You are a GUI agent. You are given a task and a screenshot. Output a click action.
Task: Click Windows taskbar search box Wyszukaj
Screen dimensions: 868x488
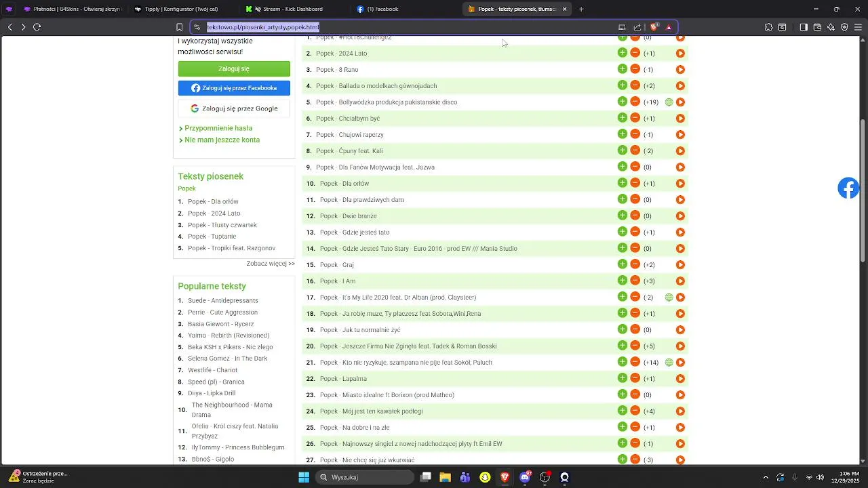point(366,477)
